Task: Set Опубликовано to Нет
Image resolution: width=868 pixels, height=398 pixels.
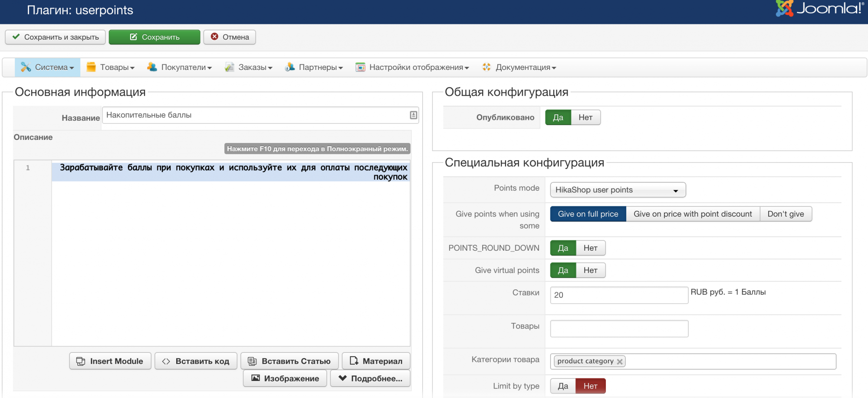Action: point(585,117)
